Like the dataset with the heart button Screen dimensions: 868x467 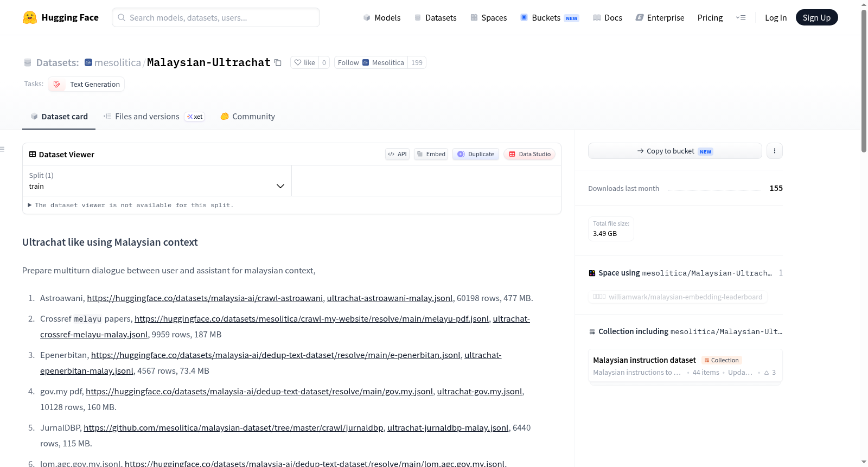coord(304,62)
